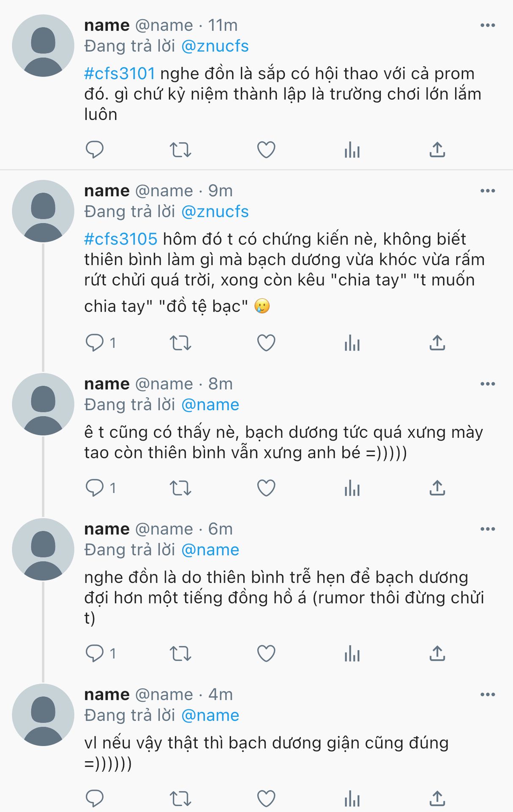The height and width of the screenshot is (812, 513).
Task: Open reply thread on the 8m tweet
Action: coord(95,488)
